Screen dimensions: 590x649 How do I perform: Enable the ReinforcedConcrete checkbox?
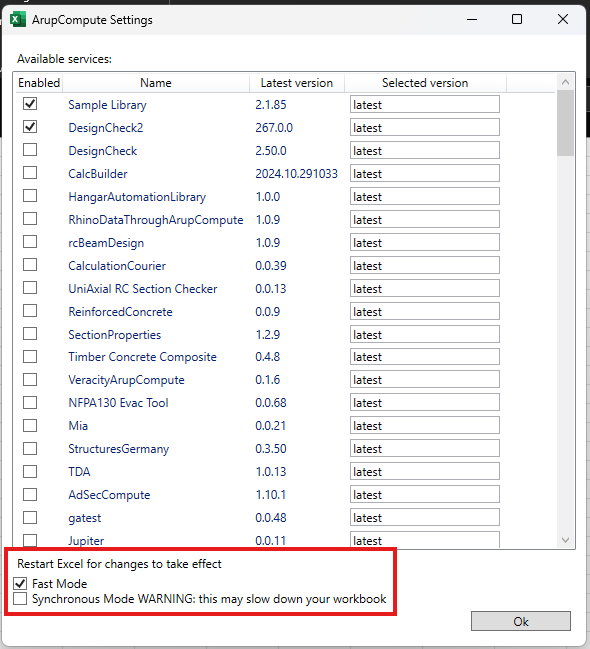click(x=30, y=311)
